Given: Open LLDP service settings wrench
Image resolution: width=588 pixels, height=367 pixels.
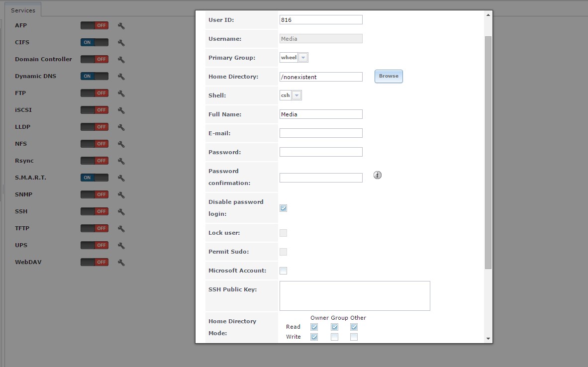Looking at the screenshot, I should tap(121, 127).
